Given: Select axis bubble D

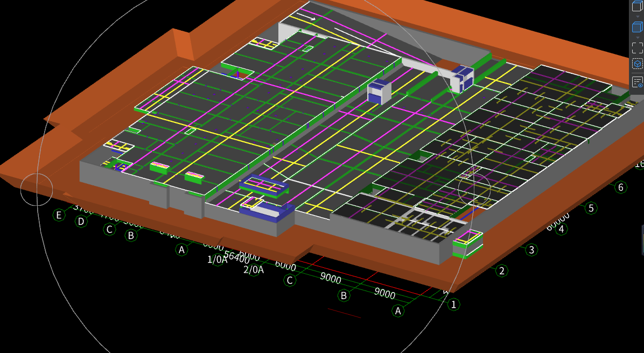Looking at the screenshot, I should [x=81, y=222].
